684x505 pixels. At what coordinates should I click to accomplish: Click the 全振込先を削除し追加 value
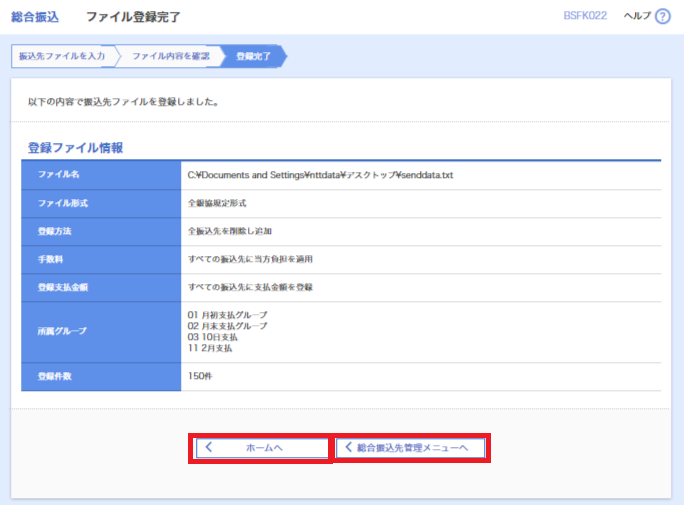click(x=229, y=231)
